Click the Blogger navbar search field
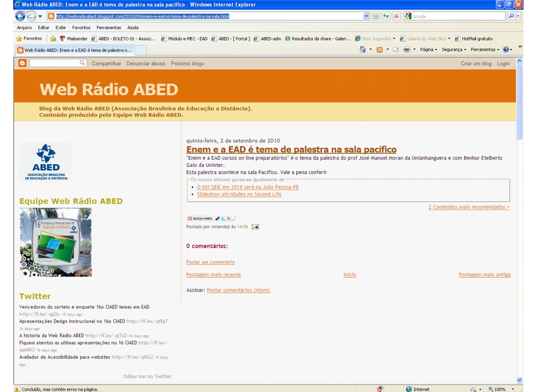Screen dimensions: 539x392 (57, 63)
